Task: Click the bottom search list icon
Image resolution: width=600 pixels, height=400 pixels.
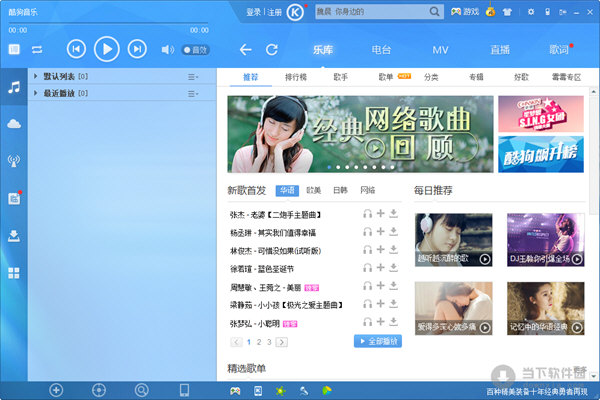Action: (142, 390)
